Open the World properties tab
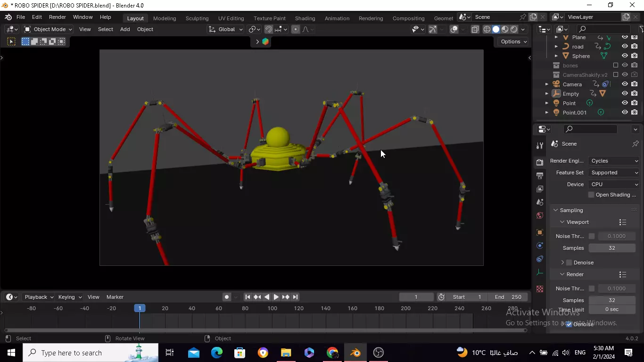644x362 pixels. tap(540, 215)
